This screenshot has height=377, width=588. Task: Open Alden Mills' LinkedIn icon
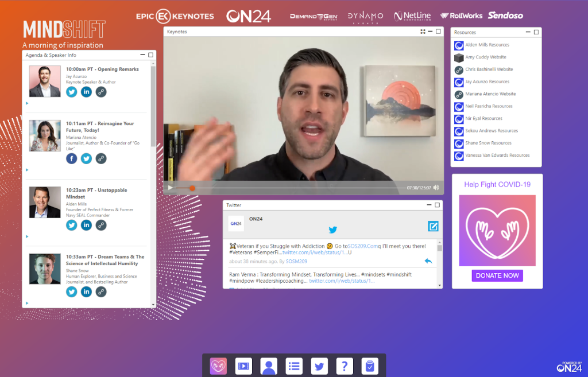(x=86, y=226)
